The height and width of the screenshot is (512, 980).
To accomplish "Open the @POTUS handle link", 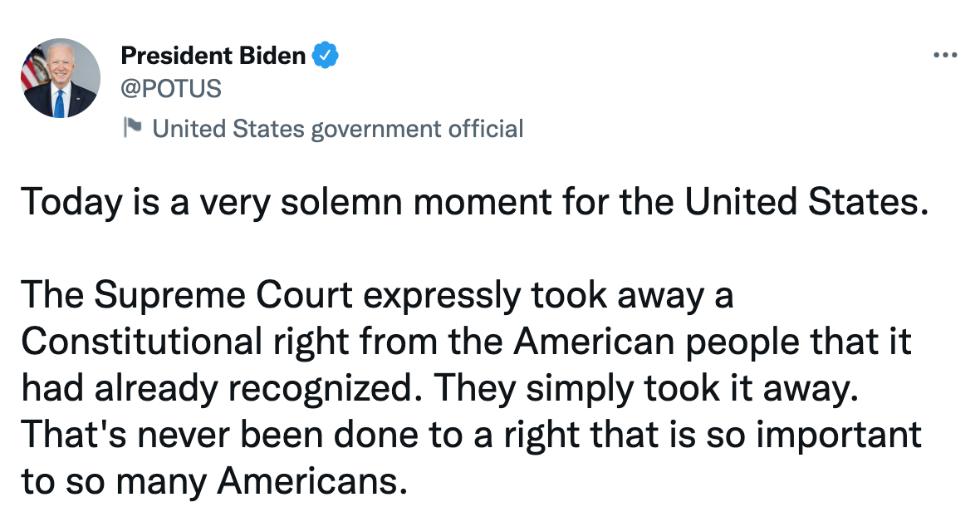I will pos(171,88).
